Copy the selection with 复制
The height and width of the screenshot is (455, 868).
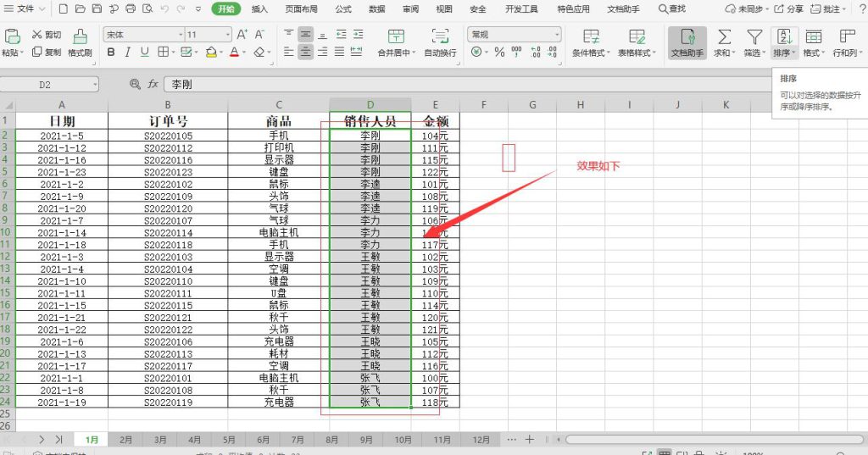tap(47, 52)
